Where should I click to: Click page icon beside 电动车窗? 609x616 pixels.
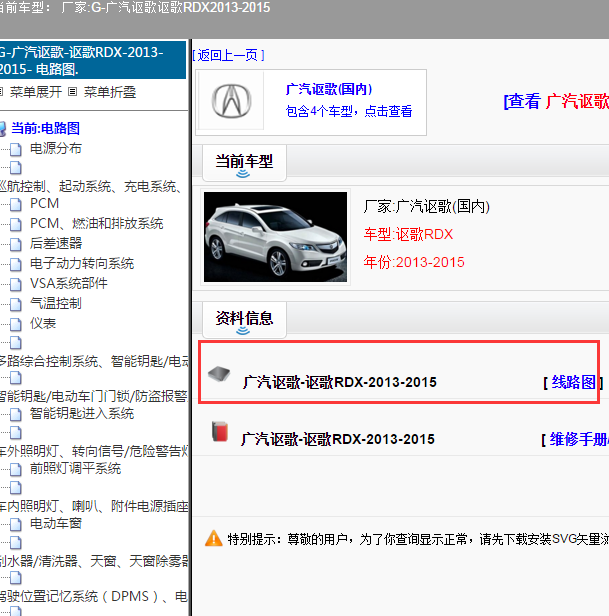(x=16, y=524)
